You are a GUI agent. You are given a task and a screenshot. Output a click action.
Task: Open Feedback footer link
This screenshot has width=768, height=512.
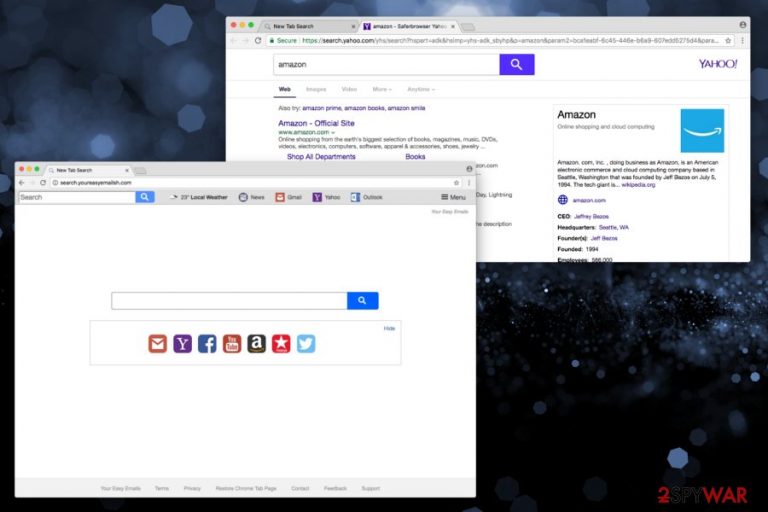pos(335,488)
